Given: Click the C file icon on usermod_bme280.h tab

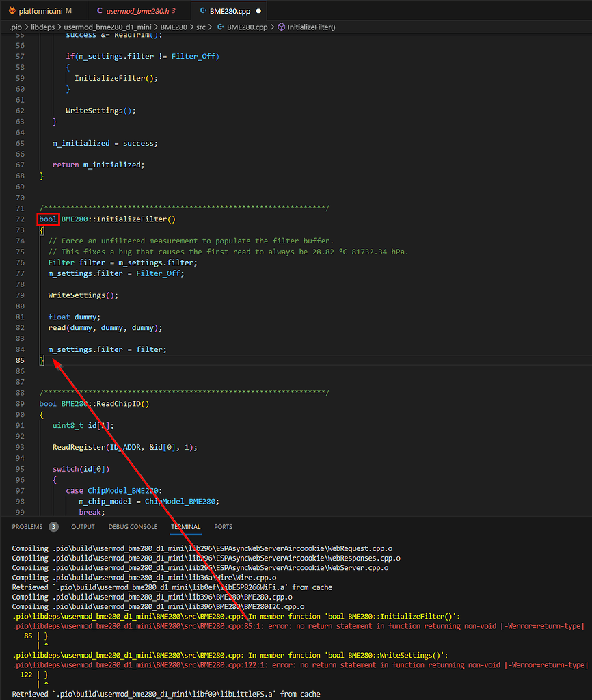Looking at the screenshot, I should (x=100, y=11).
